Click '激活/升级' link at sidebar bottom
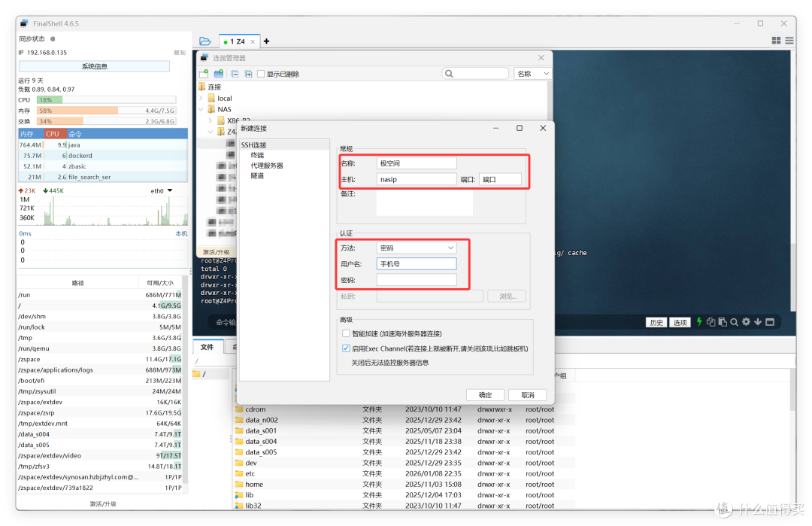 tap(103, 503)
